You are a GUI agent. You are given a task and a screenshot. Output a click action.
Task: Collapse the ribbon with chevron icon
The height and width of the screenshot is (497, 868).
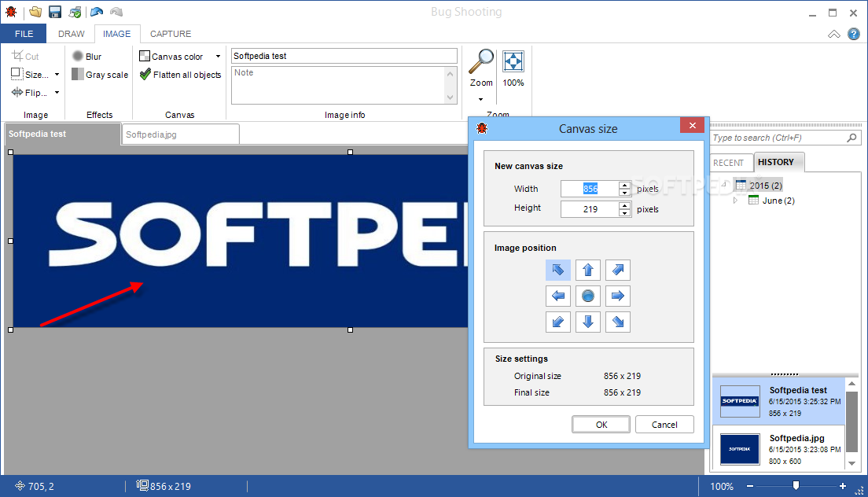tap(833, 35)
